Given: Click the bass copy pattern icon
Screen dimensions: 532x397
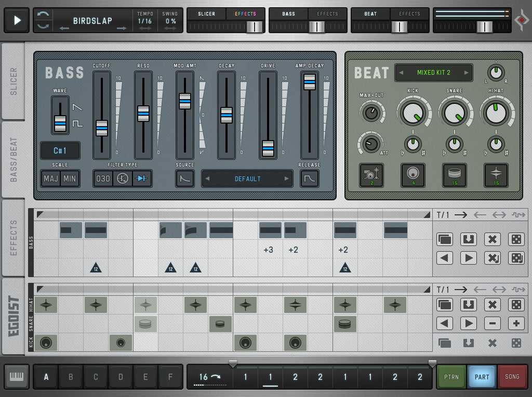Looking at the screenshot, I should tap(444, 239).
